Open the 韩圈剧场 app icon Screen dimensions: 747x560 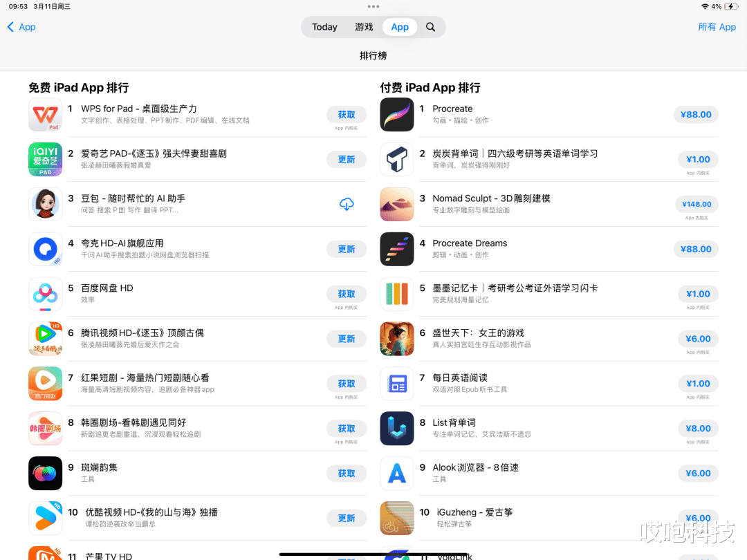click(45, 428)
